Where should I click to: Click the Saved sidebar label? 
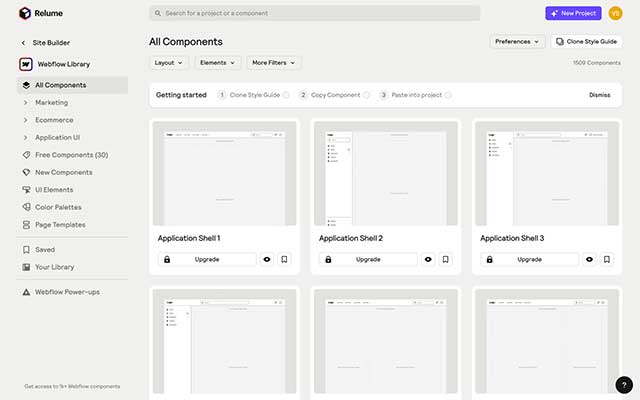click(x=45, y=249)
